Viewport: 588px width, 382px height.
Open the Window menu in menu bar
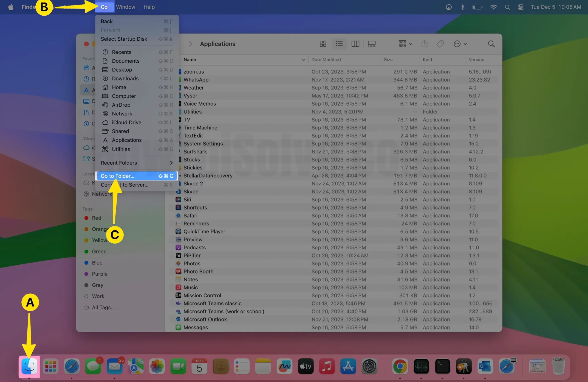[x=125, y=7]
